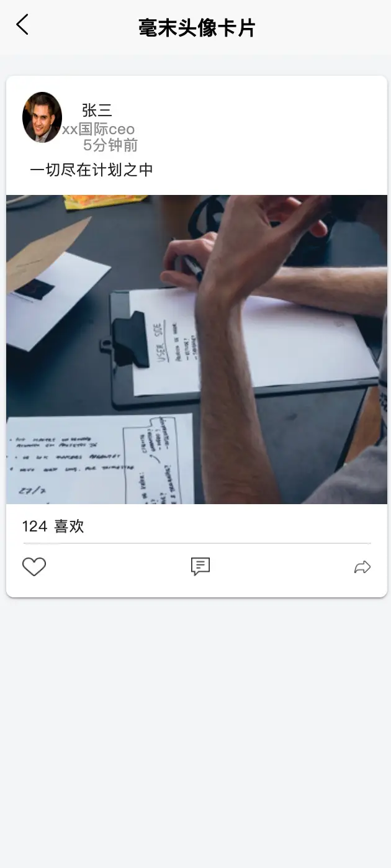Tap the username 张三
Screen dimensions: 391x868
click(x=97, y=111)
